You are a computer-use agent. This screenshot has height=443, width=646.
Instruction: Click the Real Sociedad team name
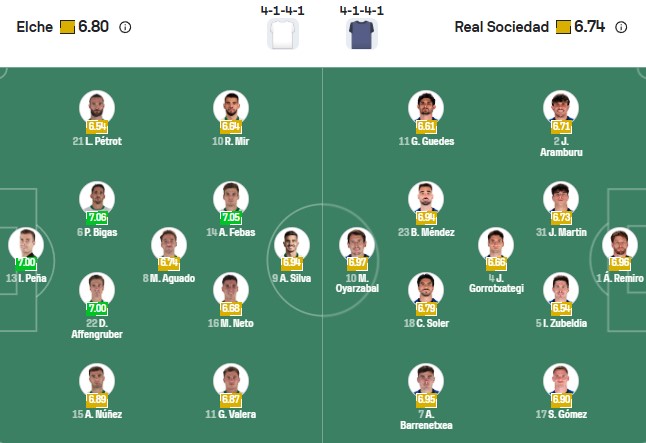pyautogui.click(x=501, y=28)
